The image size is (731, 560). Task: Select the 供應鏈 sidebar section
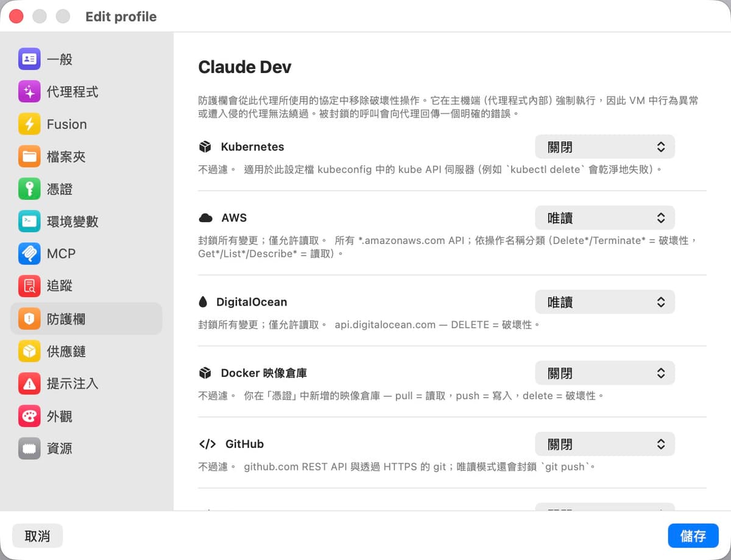pyautogui.click(x=87, y=351)
